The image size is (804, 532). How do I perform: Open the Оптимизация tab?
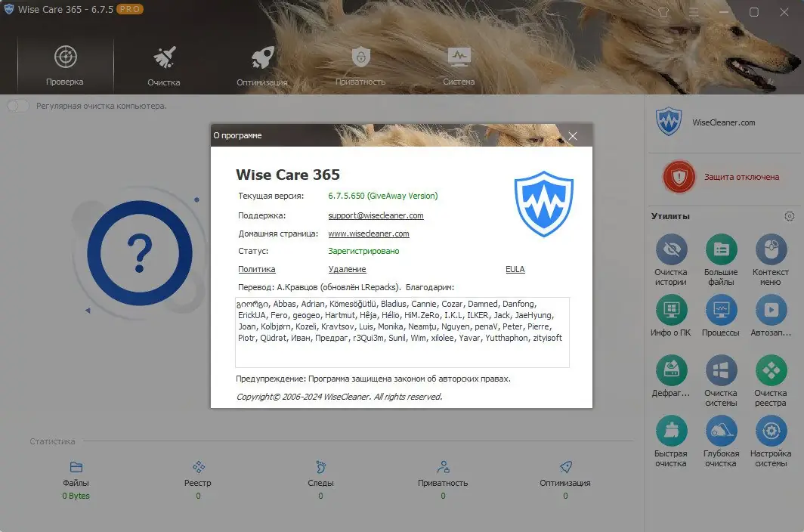[x=262, y=65]
